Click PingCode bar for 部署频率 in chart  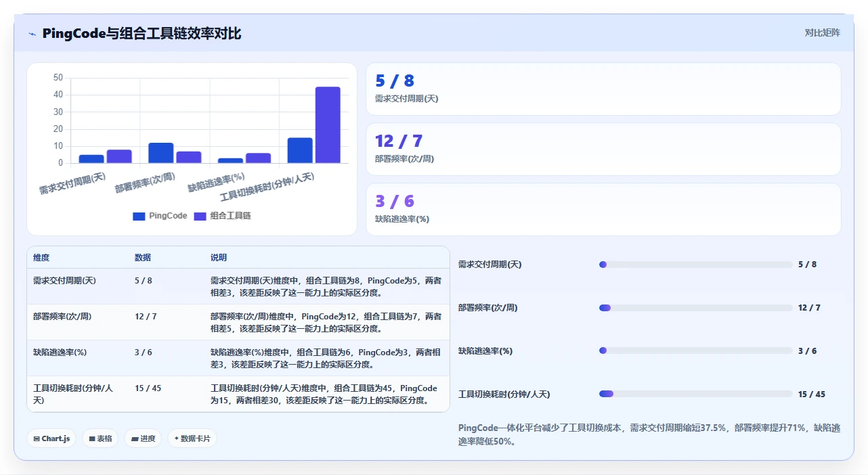(161, 153)
